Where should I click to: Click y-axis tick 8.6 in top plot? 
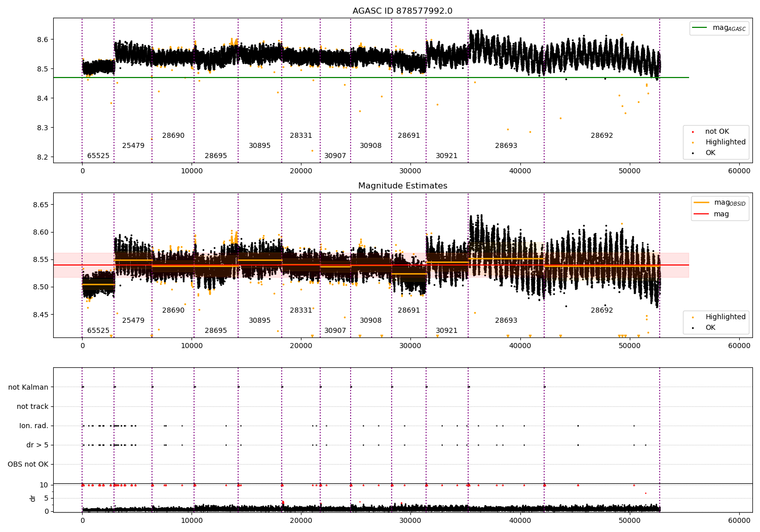43,40
